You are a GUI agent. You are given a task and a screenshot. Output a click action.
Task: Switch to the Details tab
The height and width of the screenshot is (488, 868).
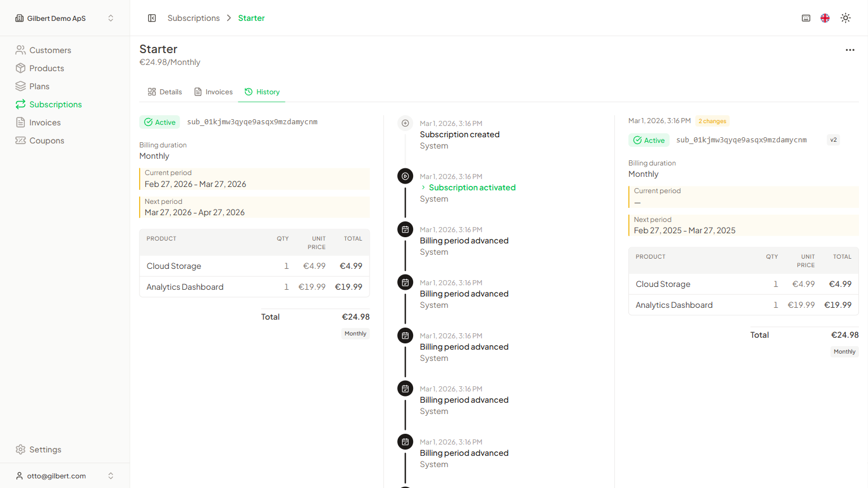(165, 92)
